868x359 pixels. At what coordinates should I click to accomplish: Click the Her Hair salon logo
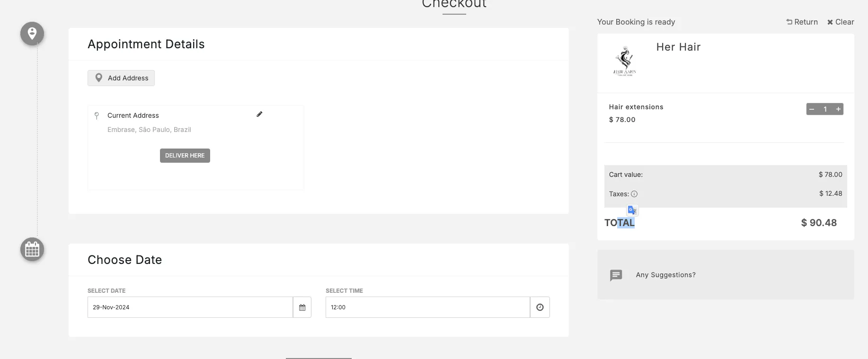click(625, 61)
